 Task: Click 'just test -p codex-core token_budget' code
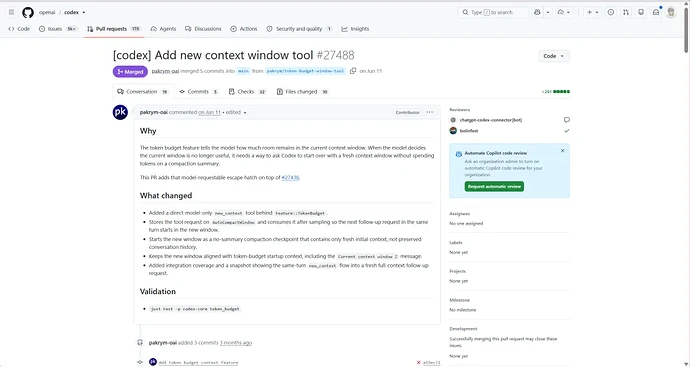click(195, 309)
